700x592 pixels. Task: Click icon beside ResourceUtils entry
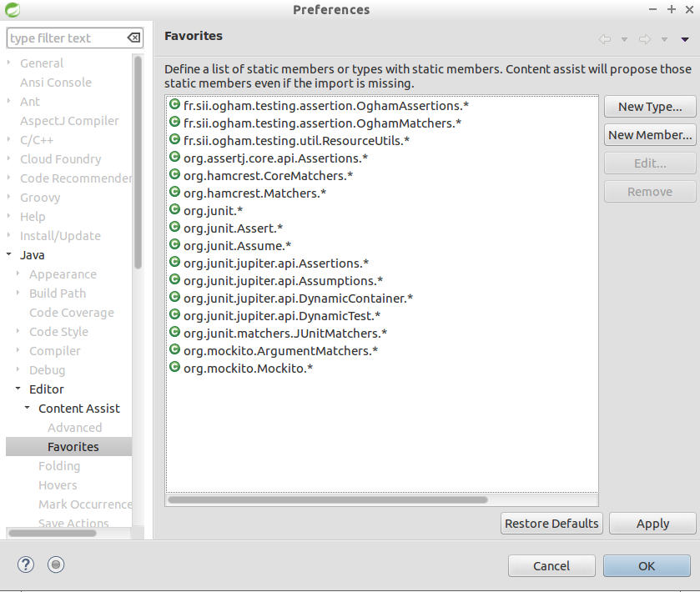174,139
